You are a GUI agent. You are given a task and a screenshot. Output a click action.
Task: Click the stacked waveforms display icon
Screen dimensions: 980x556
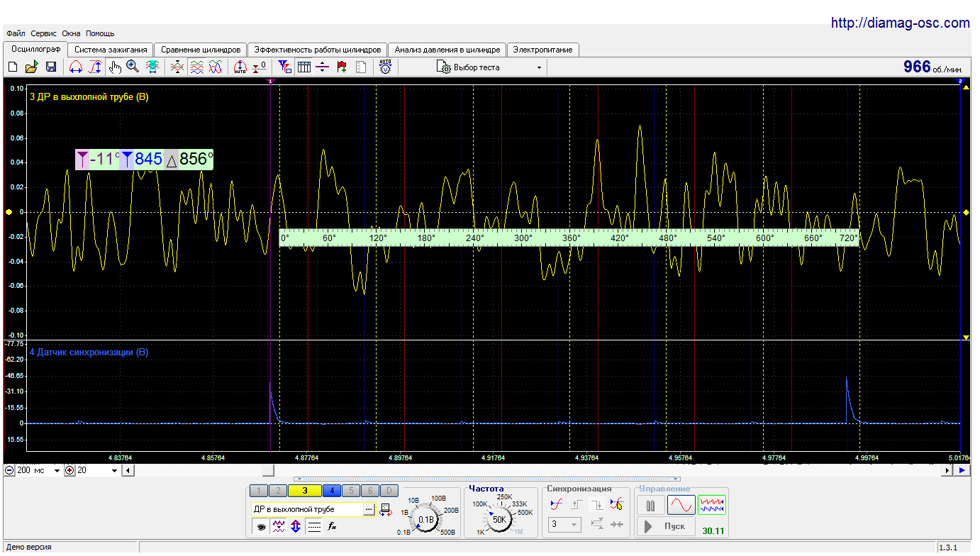pyautogui.click(x=196, y=67)
